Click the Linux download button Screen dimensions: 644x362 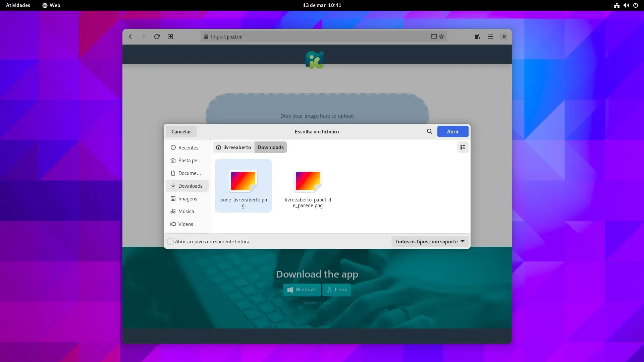coord(337,290)
